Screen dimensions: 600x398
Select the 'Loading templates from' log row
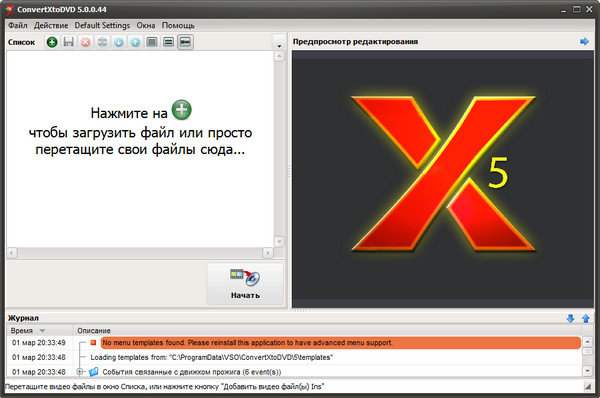pos(212,357)
